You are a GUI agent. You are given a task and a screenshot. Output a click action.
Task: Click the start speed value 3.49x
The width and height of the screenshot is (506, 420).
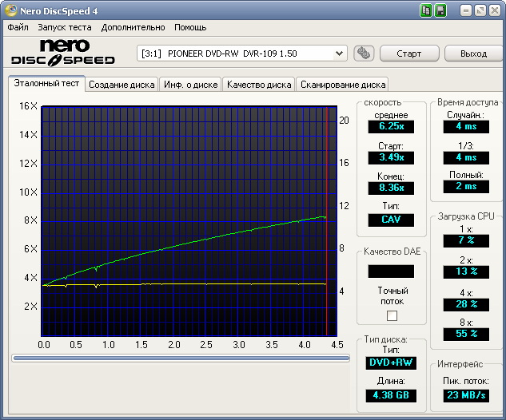(391, 157)
